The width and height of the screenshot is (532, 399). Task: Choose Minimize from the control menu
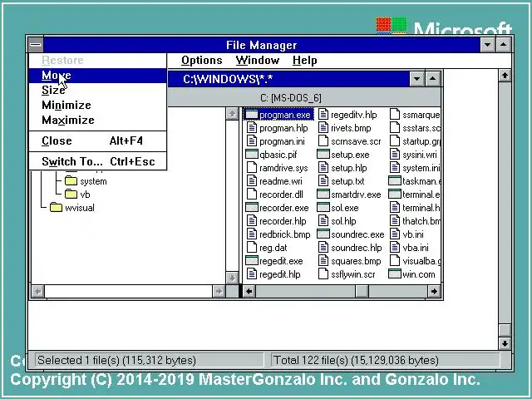pyautogui.click(x=98, y=106)
